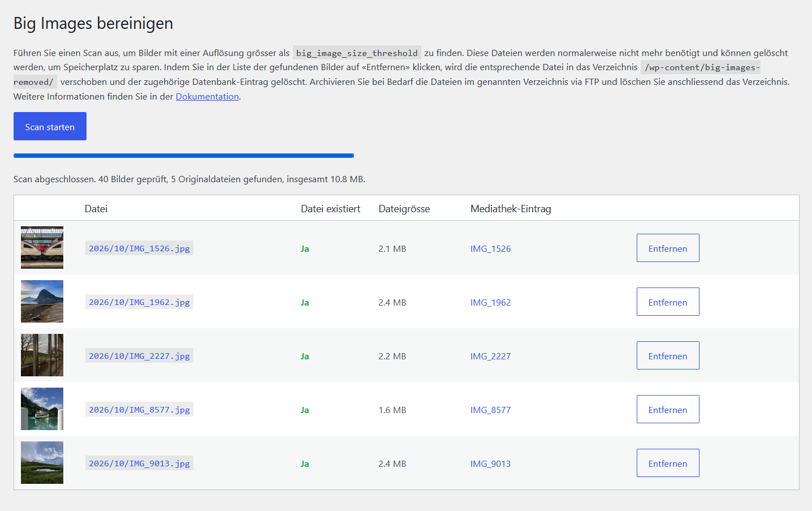Open thumbnail of IMG_2227 window image

(42, 355)
